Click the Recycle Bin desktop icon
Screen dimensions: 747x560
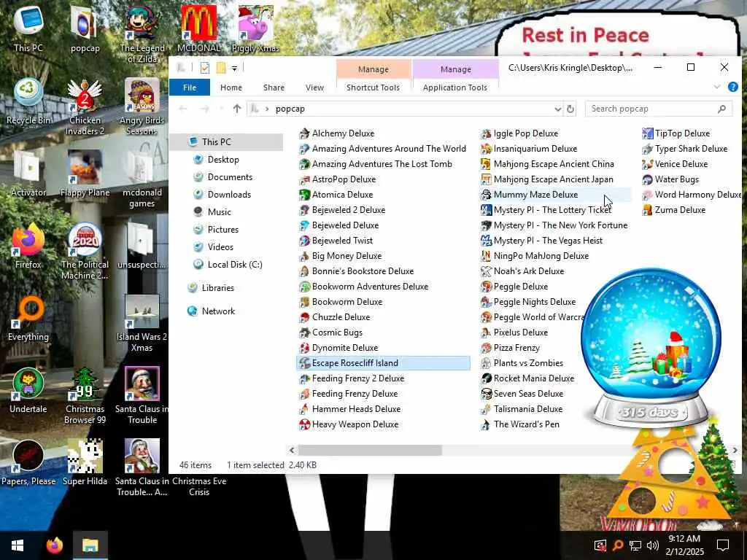tap(28, 102)
